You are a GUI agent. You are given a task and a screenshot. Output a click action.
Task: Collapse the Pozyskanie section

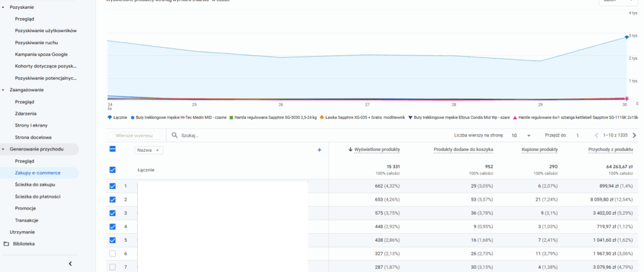[x=4, y=7]
